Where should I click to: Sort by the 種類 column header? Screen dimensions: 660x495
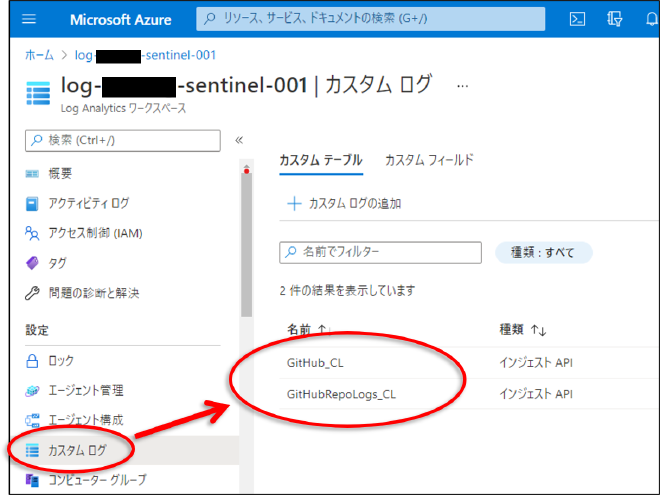click(523, 330)
